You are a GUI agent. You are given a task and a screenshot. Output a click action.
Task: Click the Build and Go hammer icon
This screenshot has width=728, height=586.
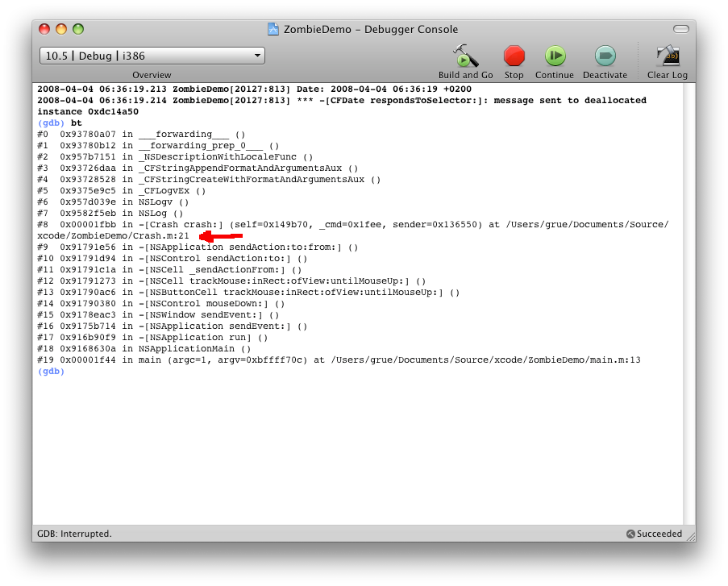click(466, 56)
